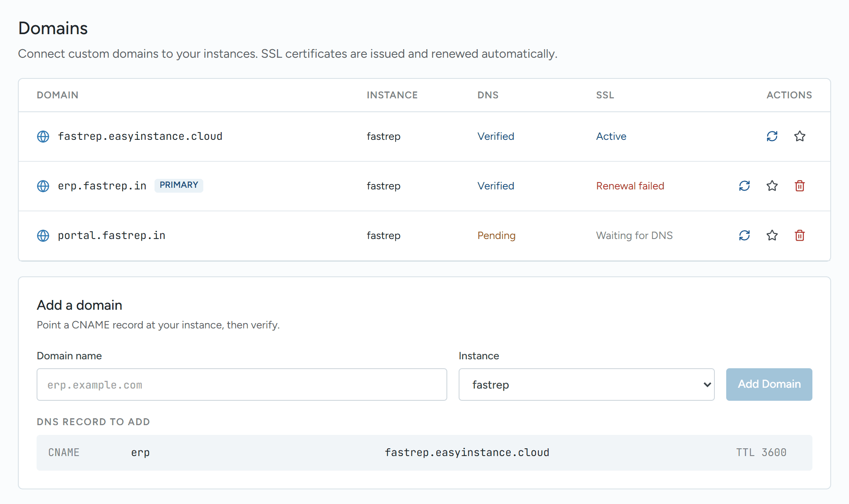Remove portal.fastrep.in with trash icon
This screenshot has height=504, width=849.
(799, 235)
